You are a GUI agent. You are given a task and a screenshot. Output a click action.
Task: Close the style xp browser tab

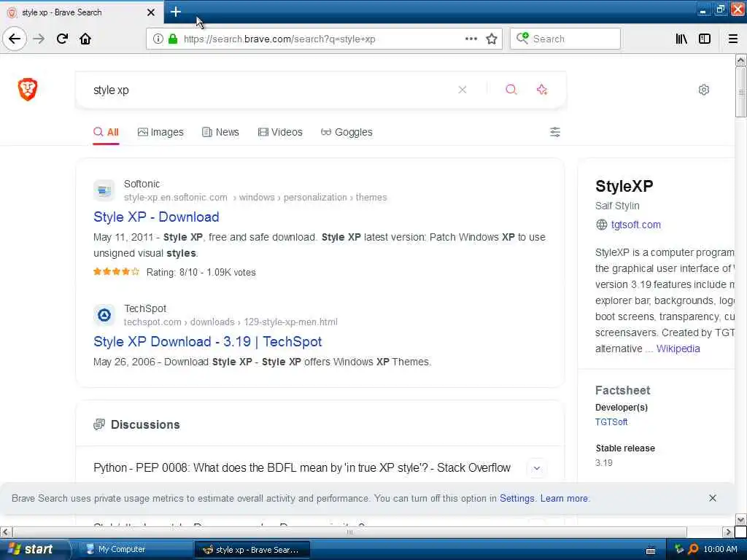(151, 12)
